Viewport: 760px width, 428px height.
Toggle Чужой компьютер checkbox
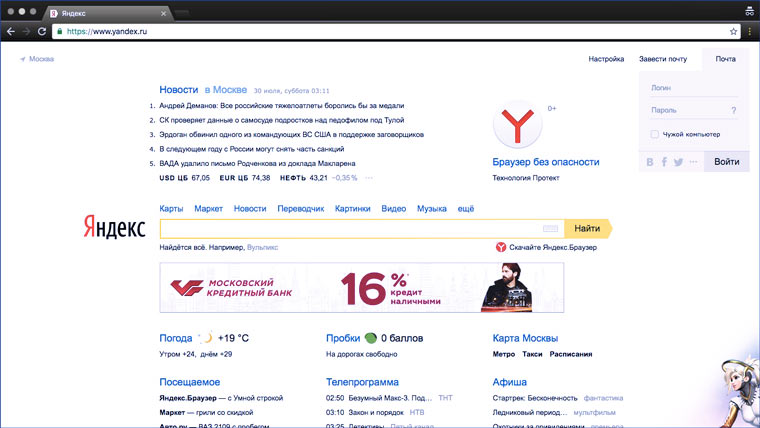coord(655,134)
